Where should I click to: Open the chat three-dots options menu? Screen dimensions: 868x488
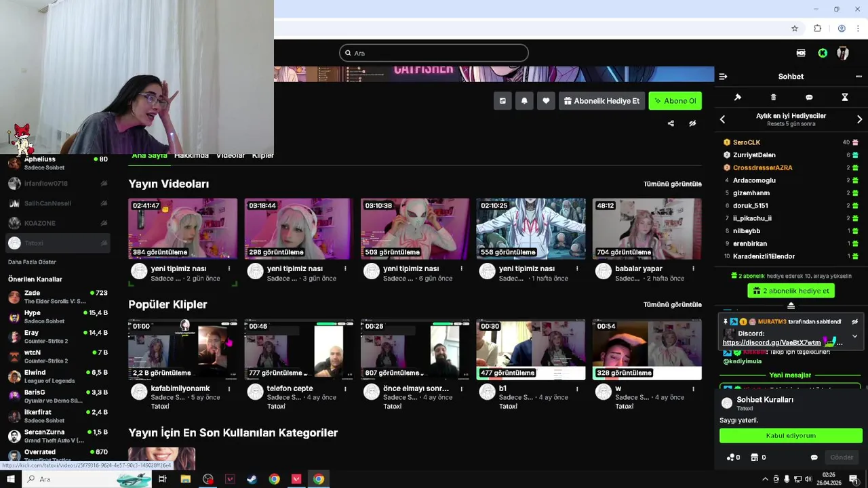click(x=859, y=77)
